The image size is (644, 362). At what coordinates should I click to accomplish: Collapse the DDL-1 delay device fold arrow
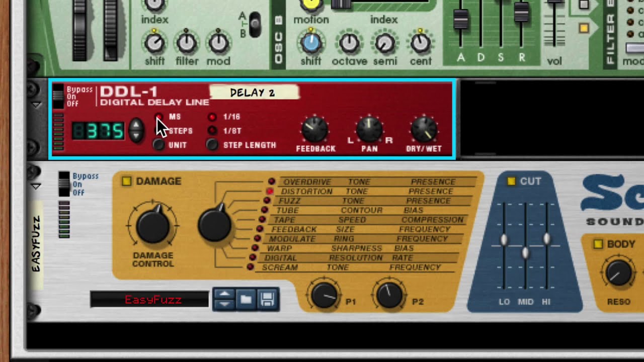(36, 105)
